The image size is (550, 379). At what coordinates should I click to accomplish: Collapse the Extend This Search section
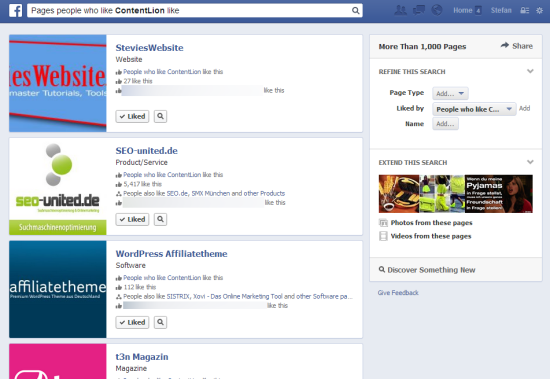pos(530,162)
